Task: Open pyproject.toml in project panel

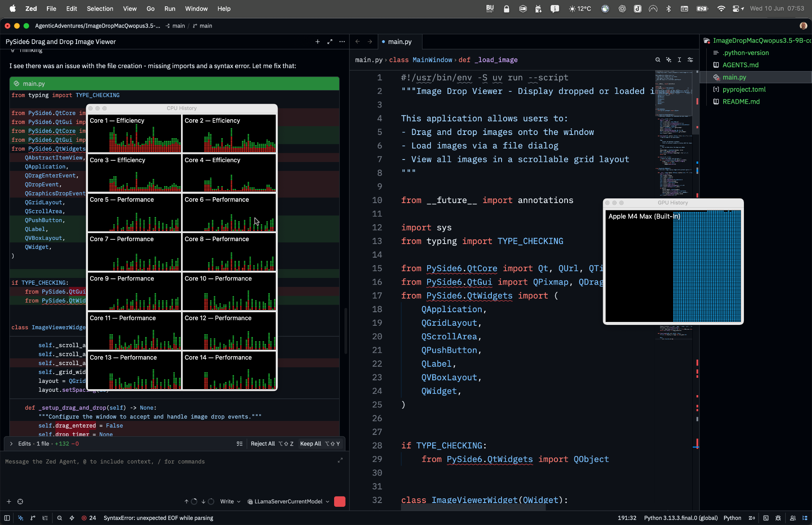Action: coord(744,90)
